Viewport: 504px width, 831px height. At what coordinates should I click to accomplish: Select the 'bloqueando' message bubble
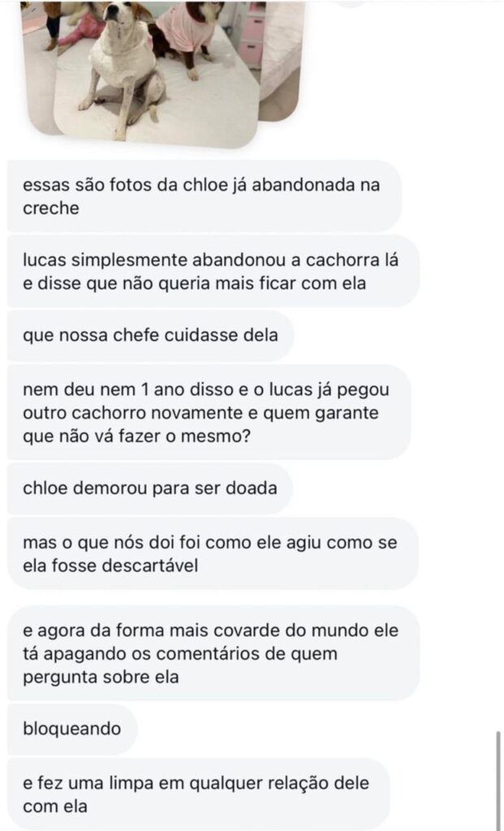coord(72,728)
